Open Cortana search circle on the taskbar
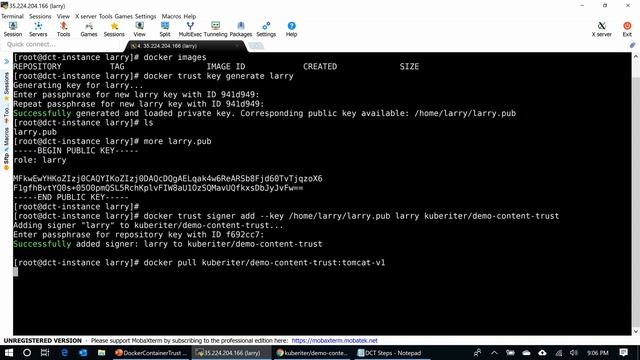 [27, 353]
